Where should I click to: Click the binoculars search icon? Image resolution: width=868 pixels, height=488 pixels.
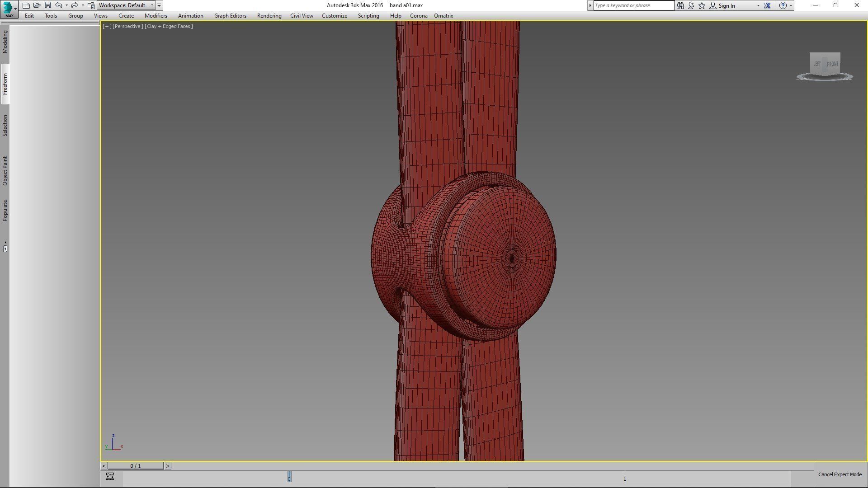pyautogui.click(x=680, y=5)
